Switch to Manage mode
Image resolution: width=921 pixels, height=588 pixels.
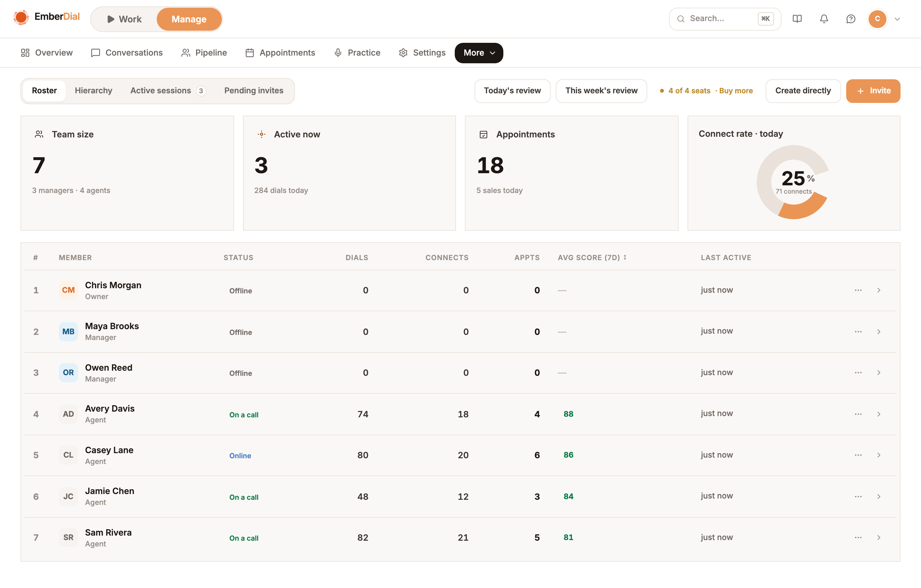click(x=189, y=19)
